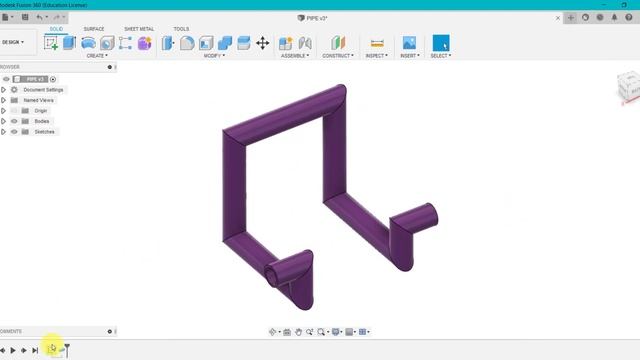640x360 pixels.
Task: Switch to the SURFACE tab
Action: pyautogui.click(x=94, y=29)
